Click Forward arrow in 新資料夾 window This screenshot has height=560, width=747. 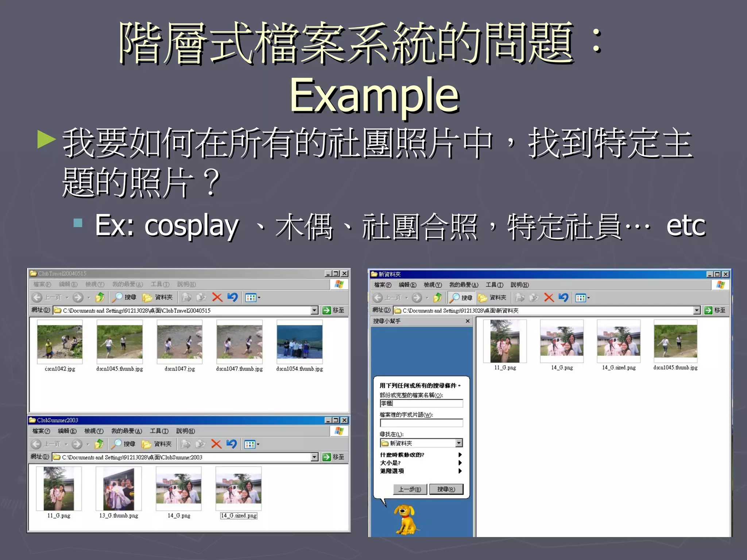coord(417,298)
